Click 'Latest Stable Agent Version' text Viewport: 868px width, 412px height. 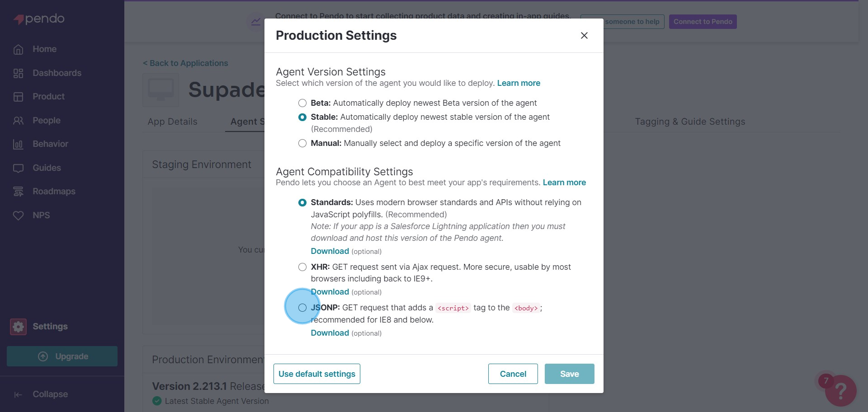[x=217, y=401]
